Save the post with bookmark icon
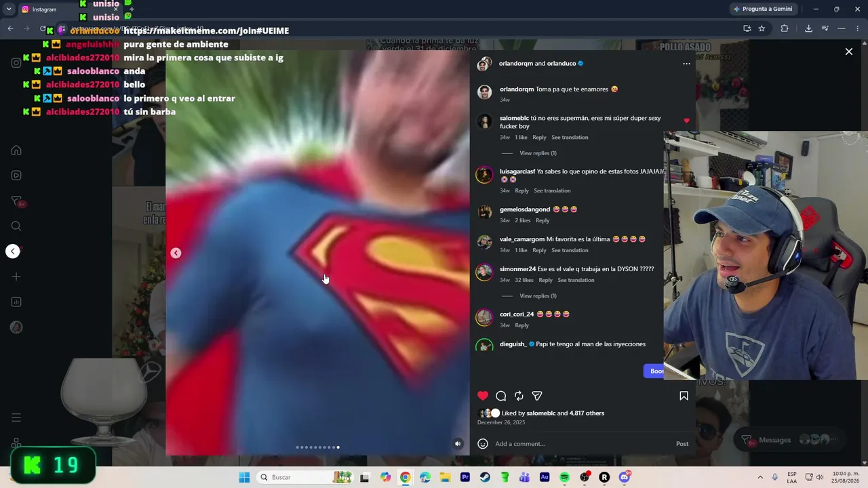Viewport: 868px width, 488px height. pyautogui.click(x=684, y=396)
